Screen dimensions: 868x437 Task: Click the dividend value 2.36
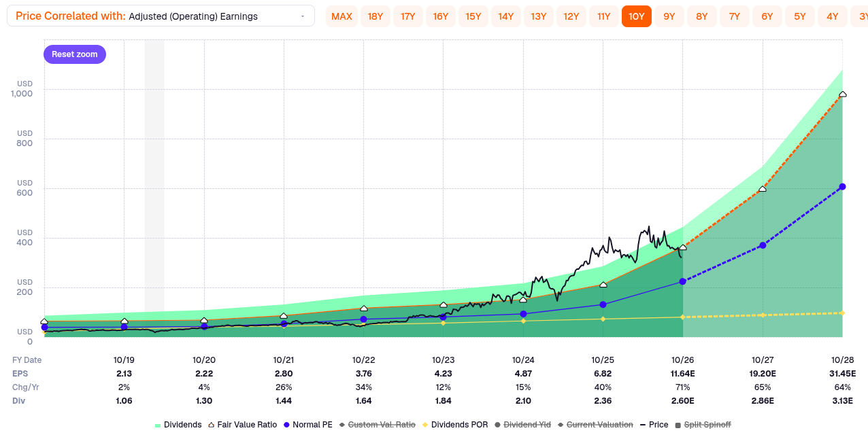click(x=603, y=400)
